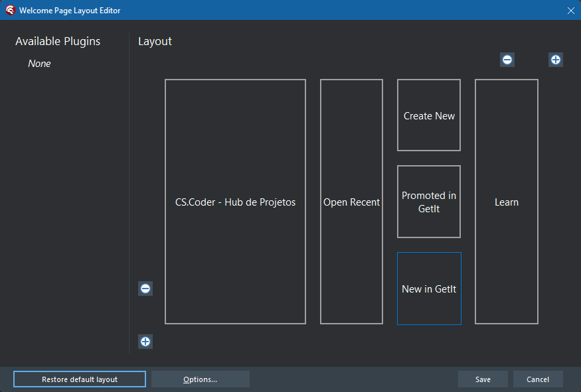The width and height of the screenshot is (581, 392).
Task: Remove a layout row with left minus icon
Action: coord(145,289)
